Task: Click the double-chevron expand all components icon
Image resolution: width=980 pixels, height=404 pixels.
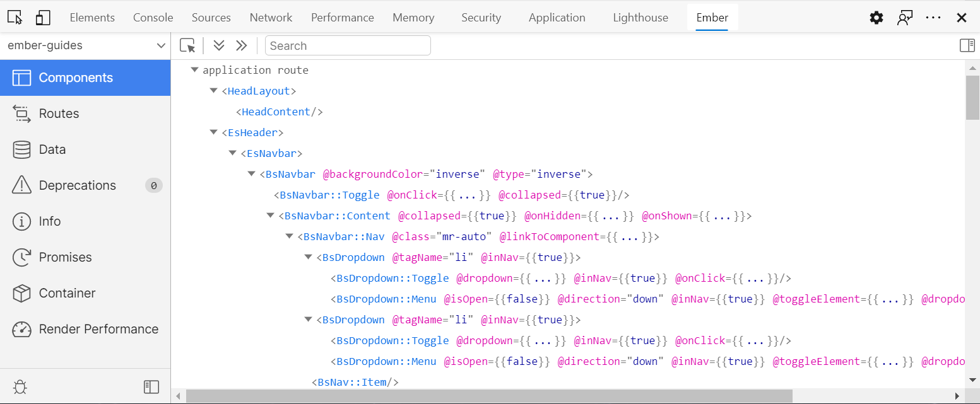Action: [x=219, y=45]
